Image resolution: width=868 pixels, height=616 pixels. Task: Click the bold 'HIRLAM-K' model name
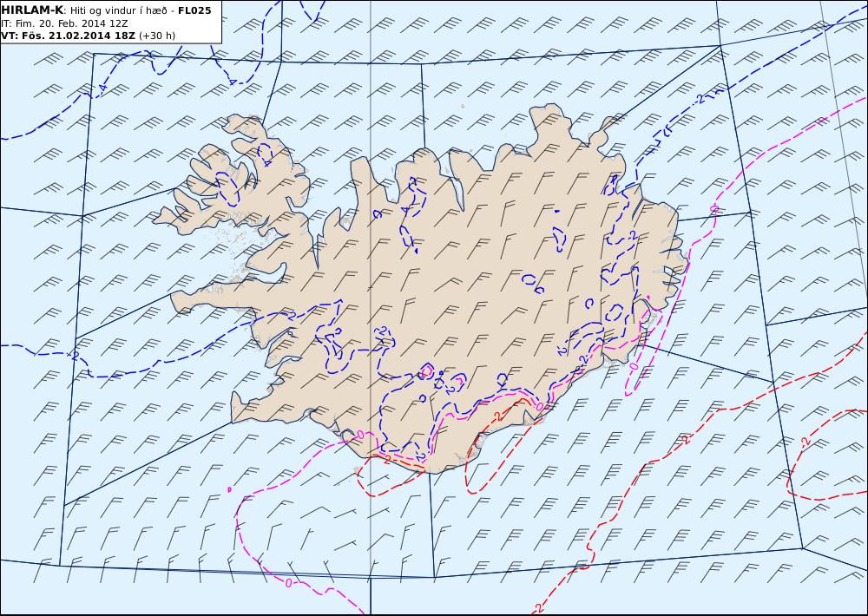(x=32, y=10)
